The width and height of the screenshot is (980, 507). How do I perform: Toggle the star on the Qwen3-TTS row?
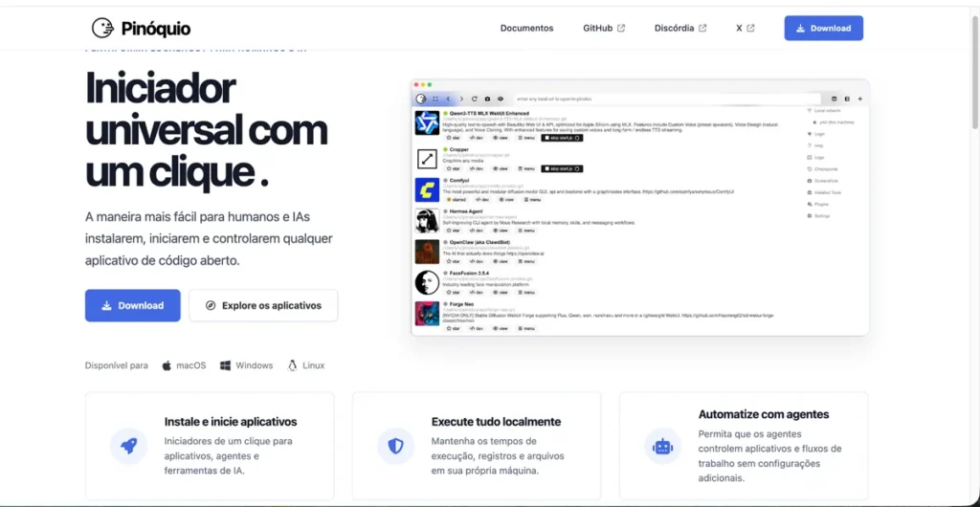453,138
